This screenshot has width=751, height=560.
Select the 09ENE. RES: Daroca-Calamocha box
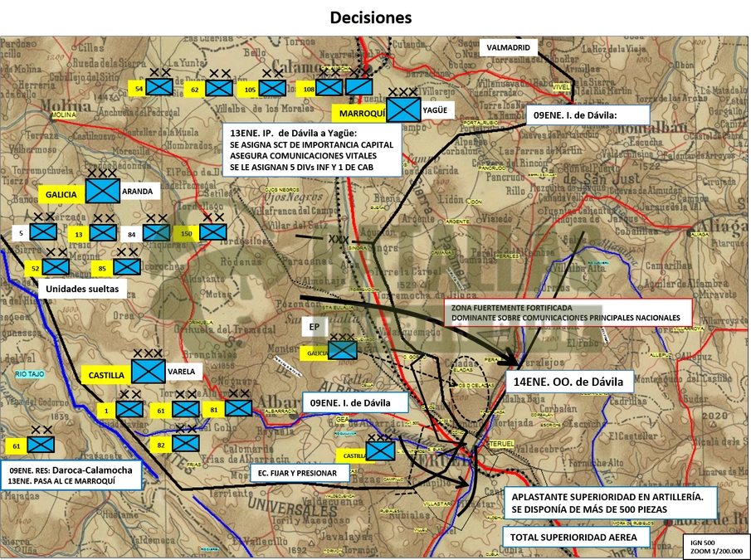coord(71,475)
